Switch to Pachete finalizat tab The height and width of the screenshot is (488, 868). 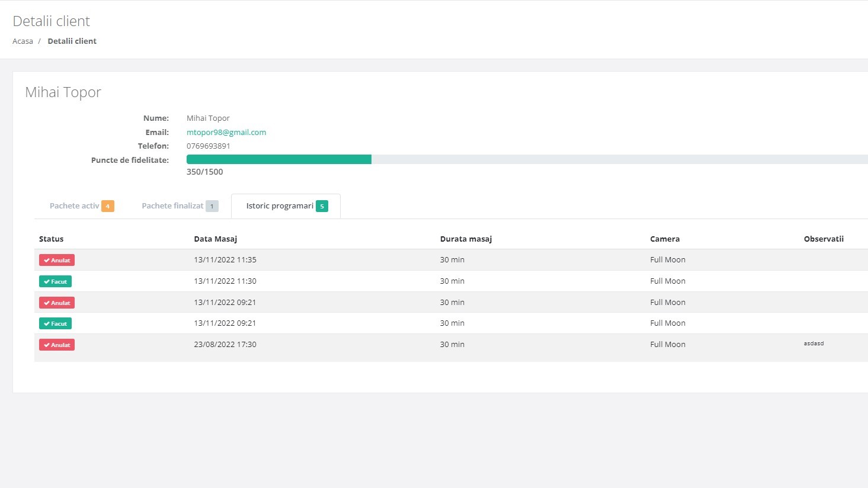pyautogui.click(x=180, y=206)
